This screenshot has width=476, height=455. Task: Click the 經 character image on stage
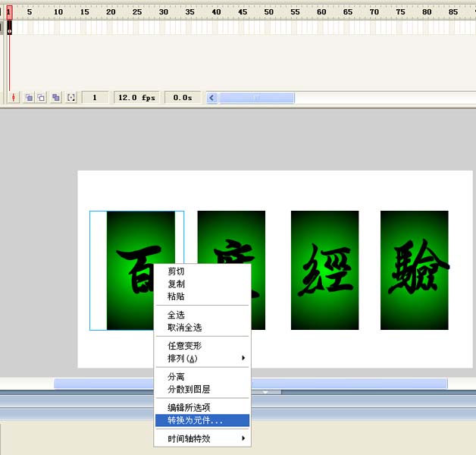coord(324,270)
